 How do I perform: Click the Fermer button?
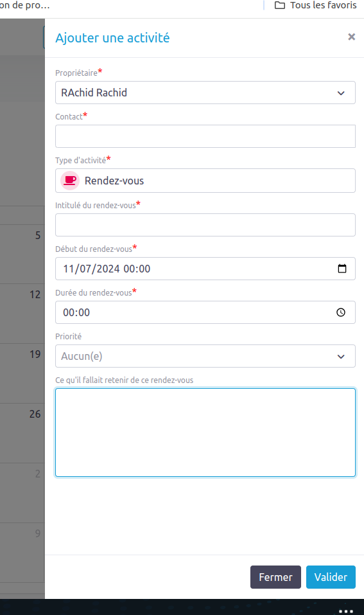click(x=275, y=577)
